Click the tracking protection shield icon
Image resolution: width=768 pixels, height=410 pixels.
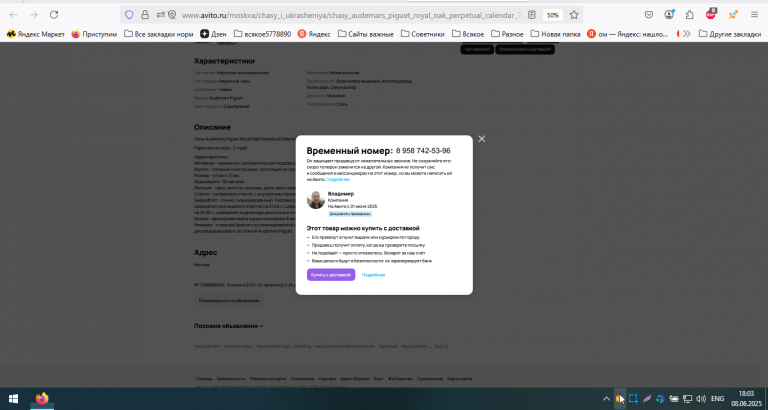point(129,15)
